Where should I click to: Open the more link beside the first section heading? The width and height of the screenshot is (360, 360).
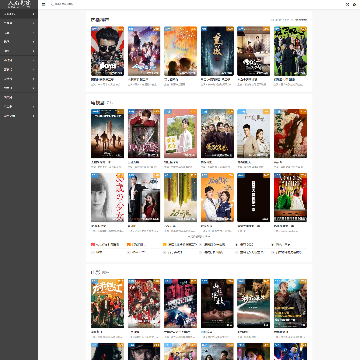coord(289,20)
